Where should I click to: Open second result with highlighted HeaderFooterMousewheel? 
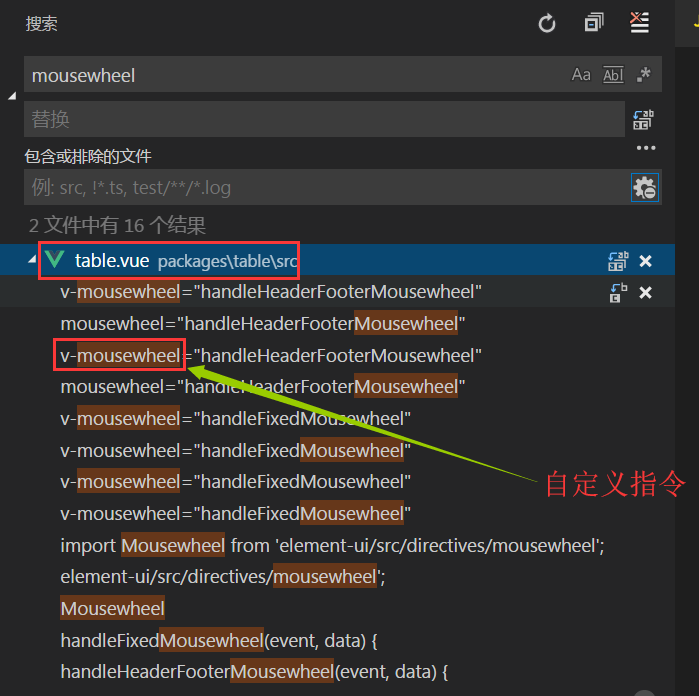[263, 324]
